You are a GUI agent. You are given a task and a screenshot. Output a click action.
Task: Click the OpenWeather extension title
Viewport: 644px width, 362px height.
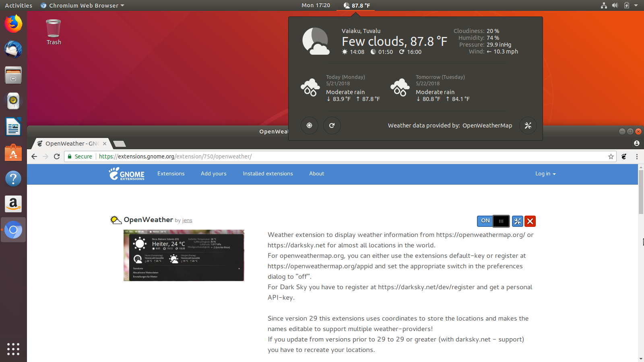[148, 220]
